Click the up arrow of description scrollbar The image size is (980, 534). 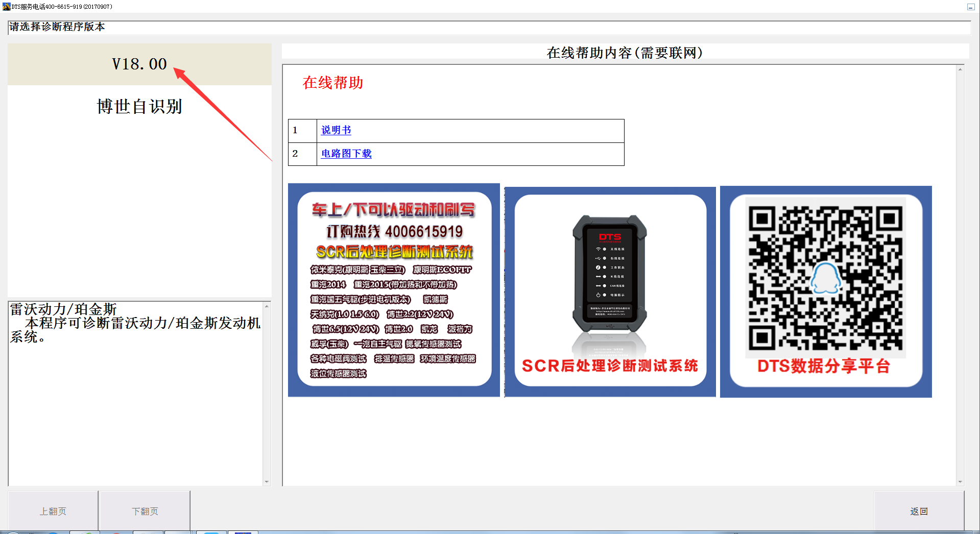tap(267, 306)
